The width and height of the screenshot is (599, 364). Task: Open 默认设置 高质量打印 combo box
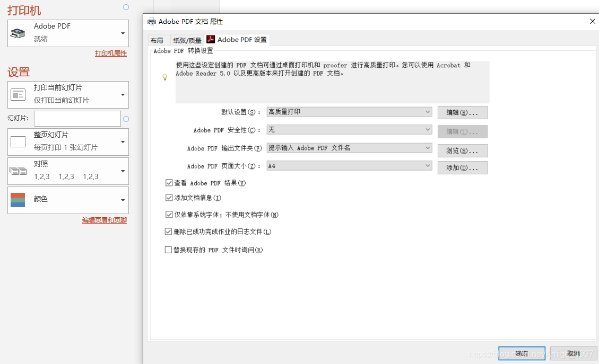[x=349, y=112]
